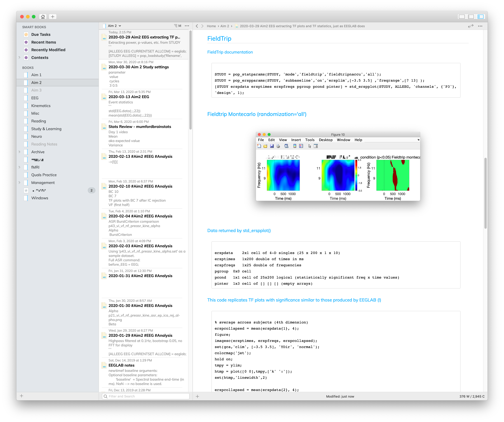The height and width of the screenshot is (422, 504).
Task: Switch to two-pane layout icon
Action: [471, 17]
